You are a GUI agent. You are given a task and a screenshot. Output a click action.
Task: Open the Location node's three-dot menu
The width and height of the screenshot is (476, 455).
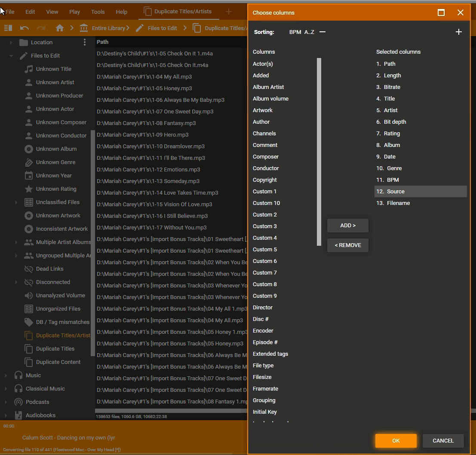[85, 42]
